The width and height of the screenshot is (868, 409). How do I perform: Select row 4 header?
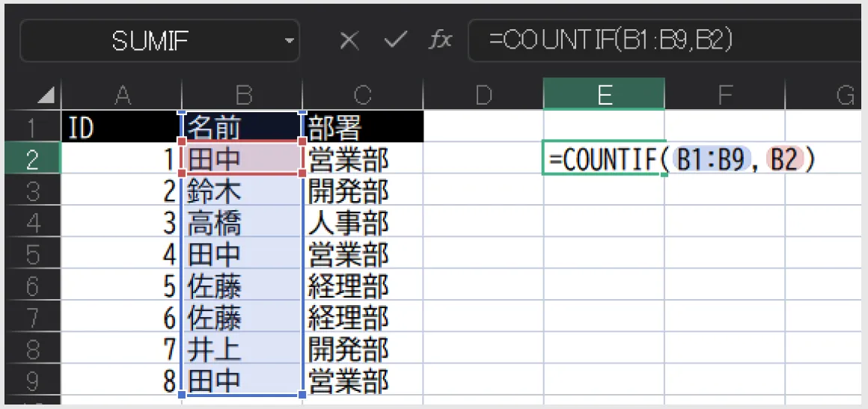32,221
